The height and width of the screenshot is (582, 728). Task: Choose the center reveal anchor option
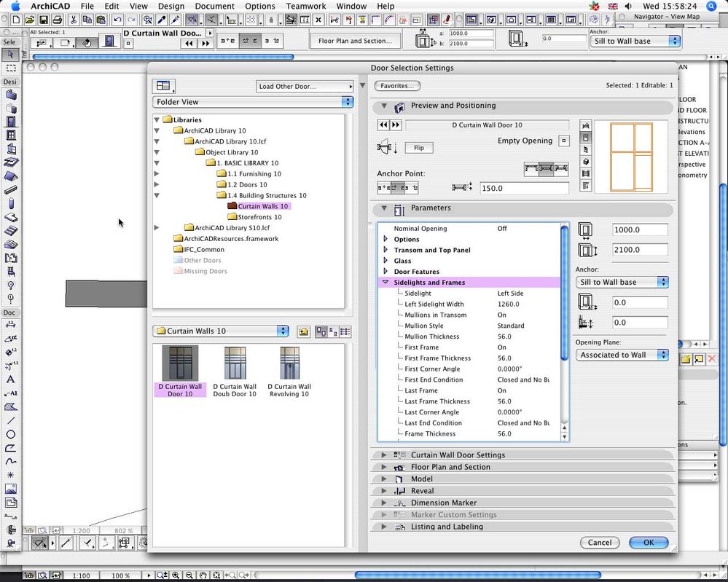click(546, 169)
